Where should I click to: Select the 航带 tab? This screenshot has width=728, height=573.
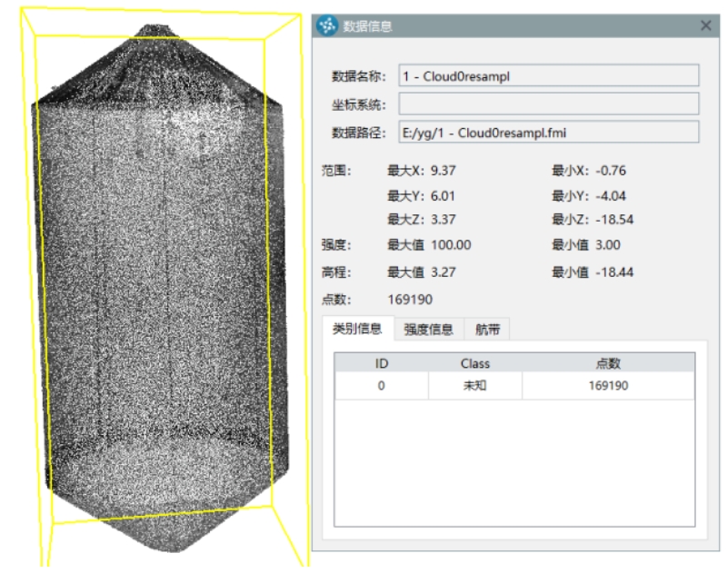tap(487, 330)
